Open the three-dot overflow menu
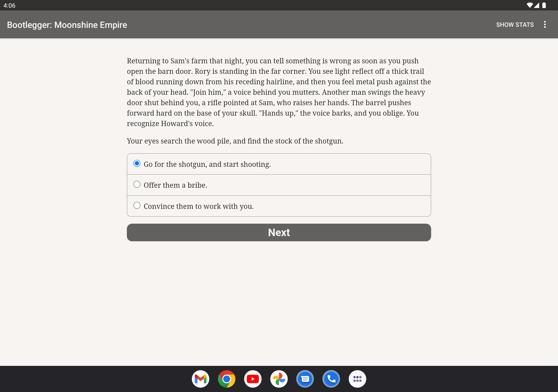This screenshot has width=558, height=392. [545, 25]
